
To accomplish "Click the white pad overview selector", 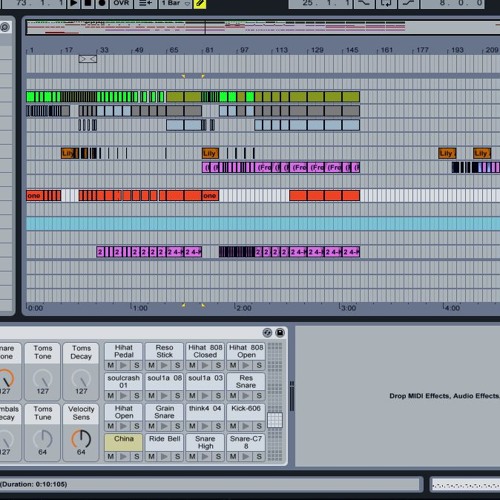I will click(275, 420).
